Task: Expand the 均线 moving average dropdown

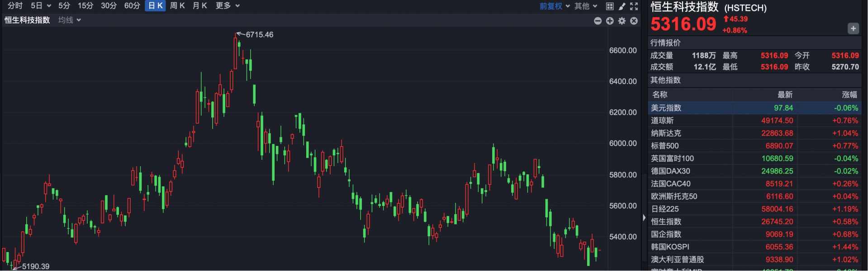Action: [69, 20]
